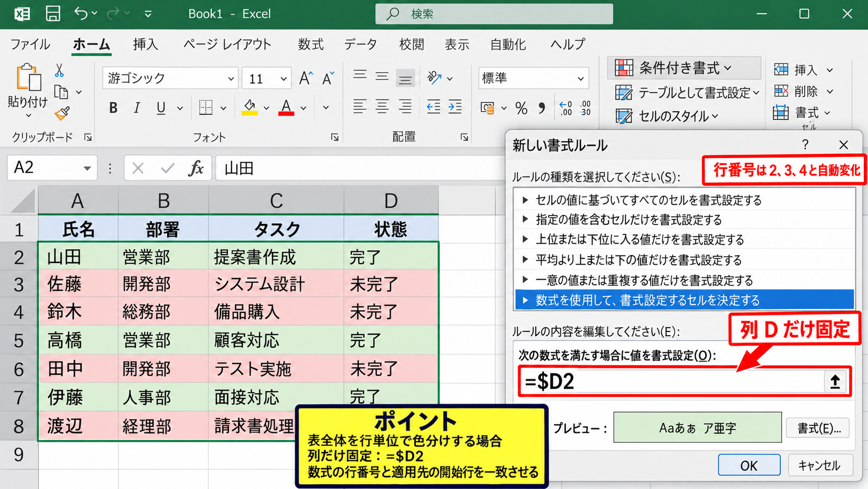Image resolution: width=868 pixels, height=489 pixels.
Task: Switch to the データ ribbon tab
Action: coord(361,44)
